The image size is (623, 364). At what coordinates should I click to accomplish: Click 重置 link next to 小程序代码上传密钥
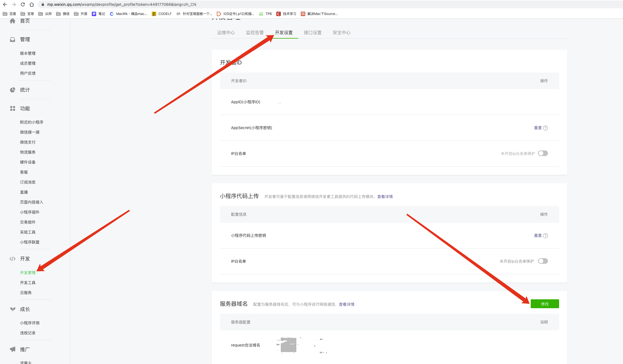click(x=537, y=235)
